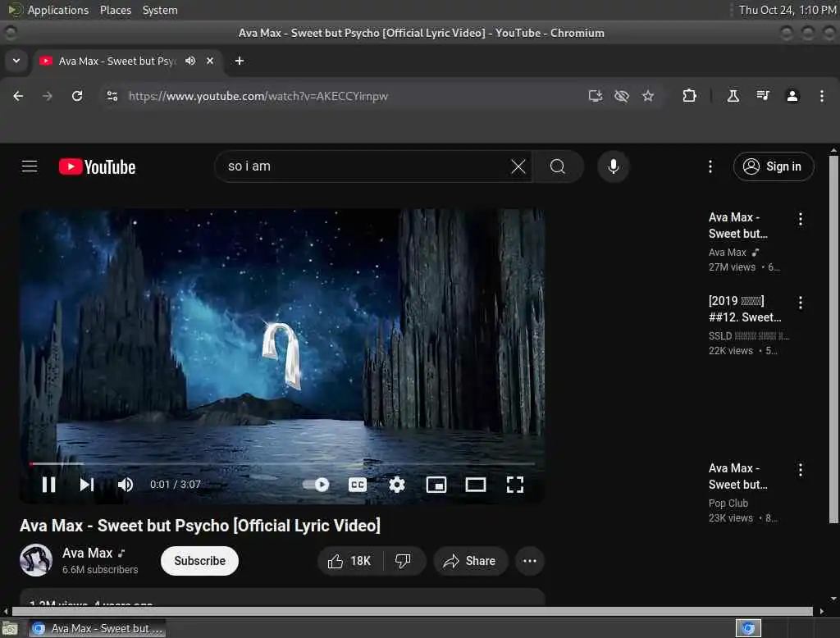Open miniplayer mode
Viewport: 840px width, 638px height.
click(436, 485)
